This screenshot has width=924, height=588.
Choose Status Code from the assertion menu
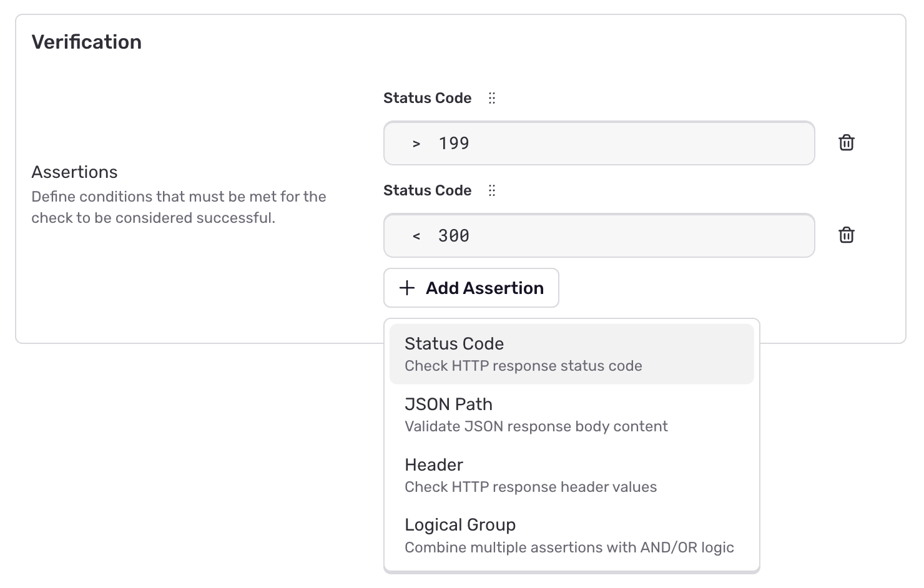tap(571, 354)
